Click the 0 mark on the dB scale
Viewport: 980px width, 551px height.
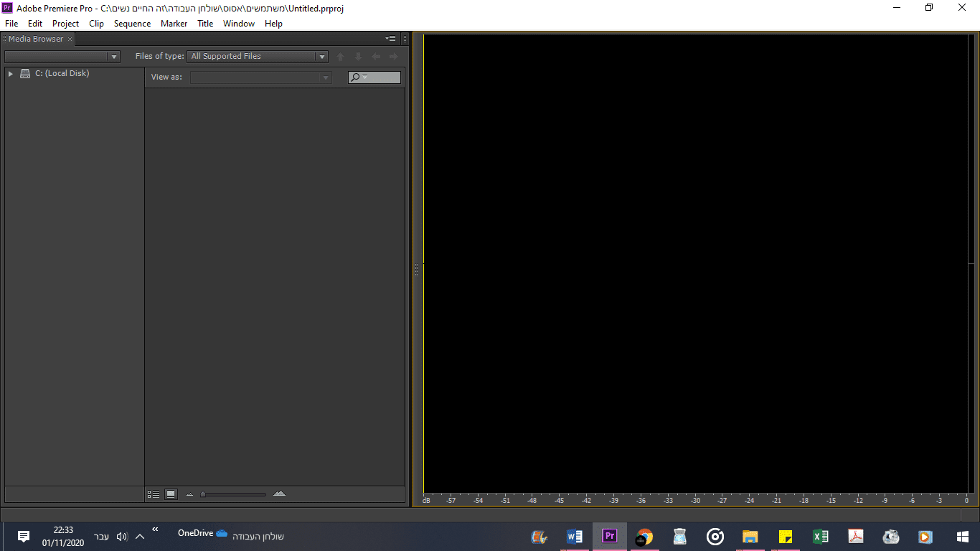pos(966,500)
